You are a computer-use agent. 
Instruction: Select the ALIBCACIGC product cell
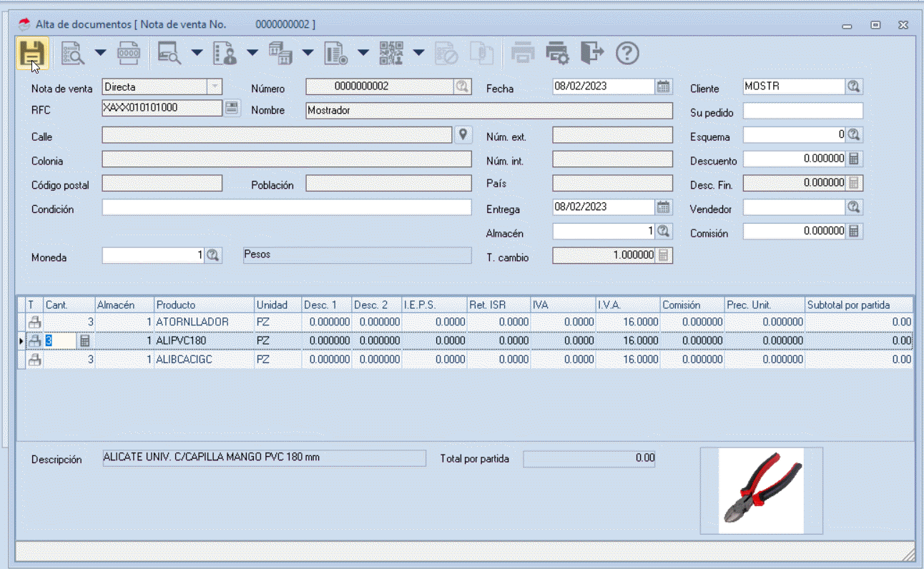point(205,360)
